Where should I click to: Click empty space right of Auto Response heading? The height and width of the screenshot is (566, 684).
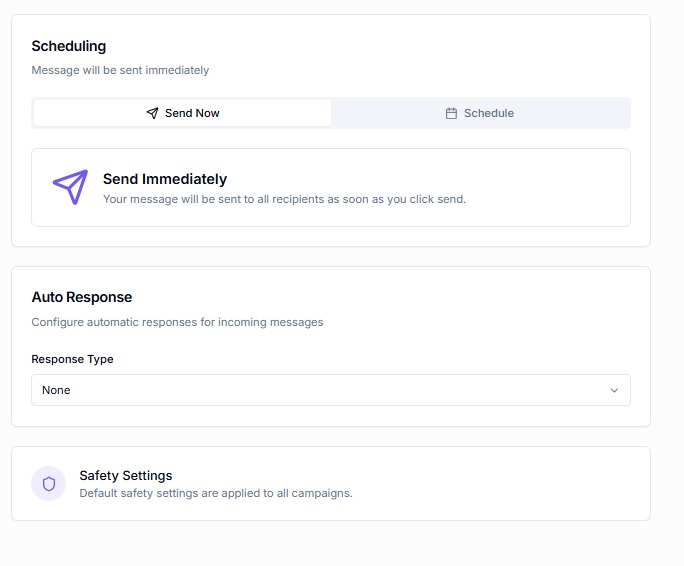400,297
